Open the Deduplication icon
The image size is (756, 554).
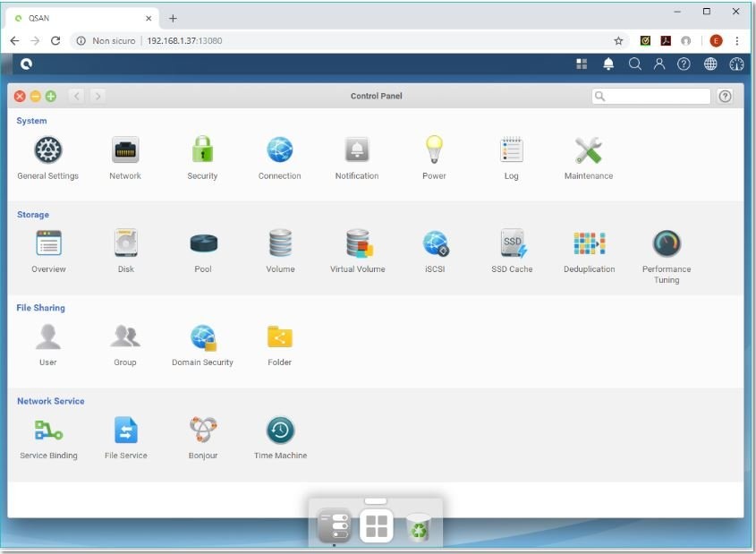[589, 243]
